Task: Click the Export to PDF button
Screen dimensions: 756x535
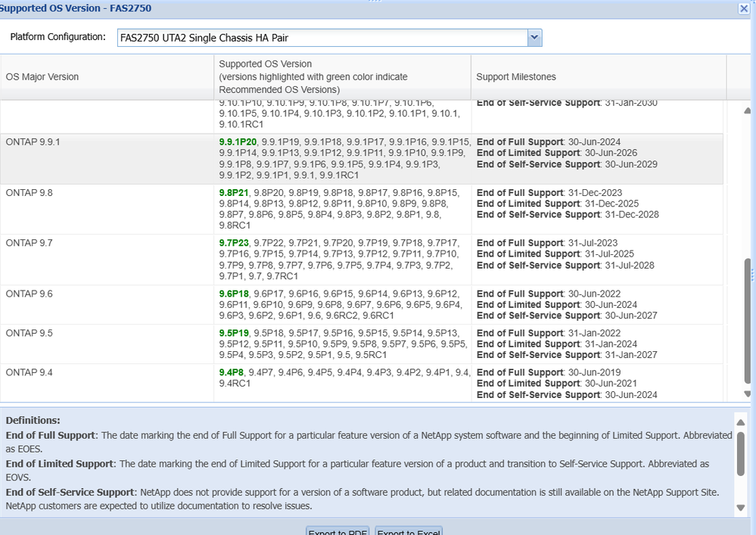Action: pos(337,531)
